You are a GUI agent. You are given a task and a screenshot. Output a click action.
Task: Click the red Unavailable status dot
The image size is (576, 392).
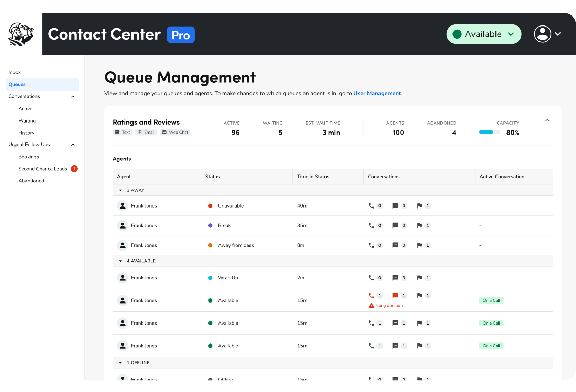click(x=210, y=206)
